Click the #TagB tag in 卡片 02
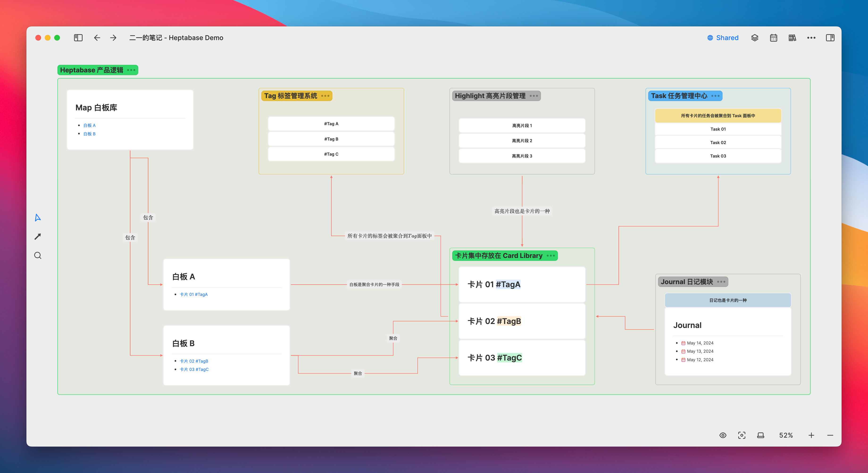Image resolution: width=868 pixels, height=473 pixels. (509, 321)
